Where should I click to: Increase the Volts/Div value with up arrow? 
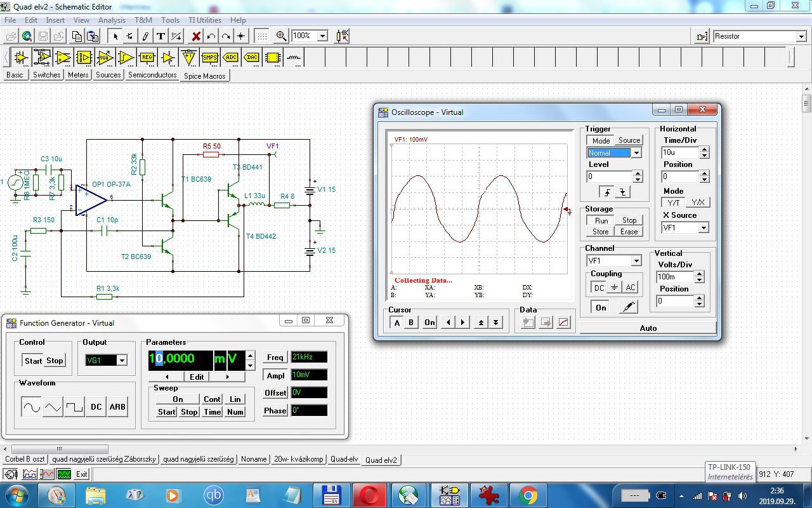click(x=699, y=274)
